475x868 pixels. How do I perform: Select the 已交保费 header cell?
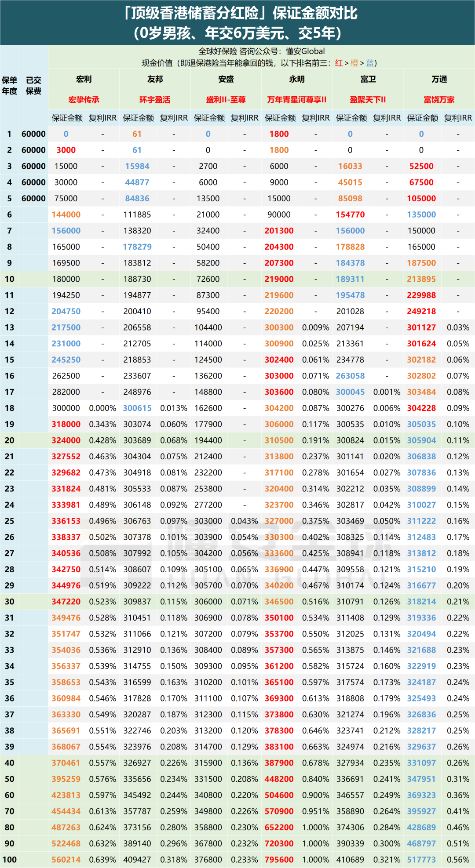pyautogui.click(x=33, y=85)
